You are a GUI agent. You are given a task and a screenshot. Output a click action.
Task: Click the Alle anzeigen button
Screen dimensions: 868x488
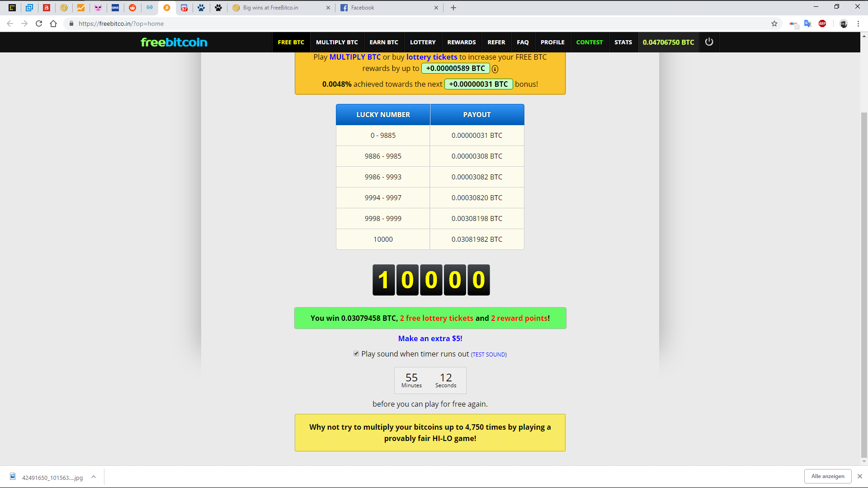point(828,476)
